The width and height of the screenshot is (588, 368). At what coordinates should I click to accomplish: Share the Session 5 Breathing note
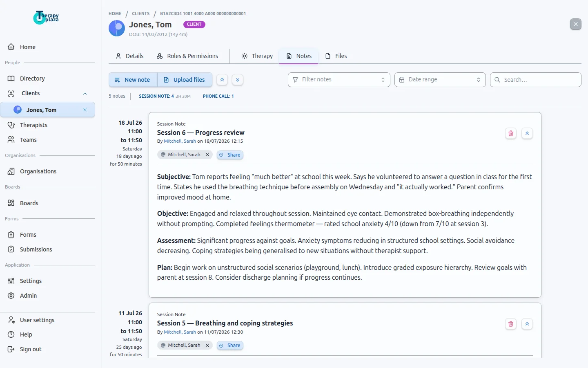[230, 345]
